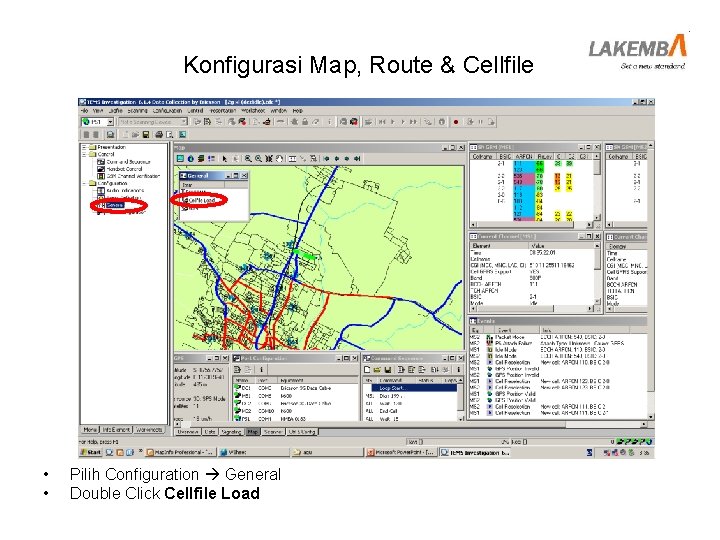720x540 pixels.
Task: Click the info icon in Port Configuration toolbar
Action: pyautogui.click(x=261, y=370)
